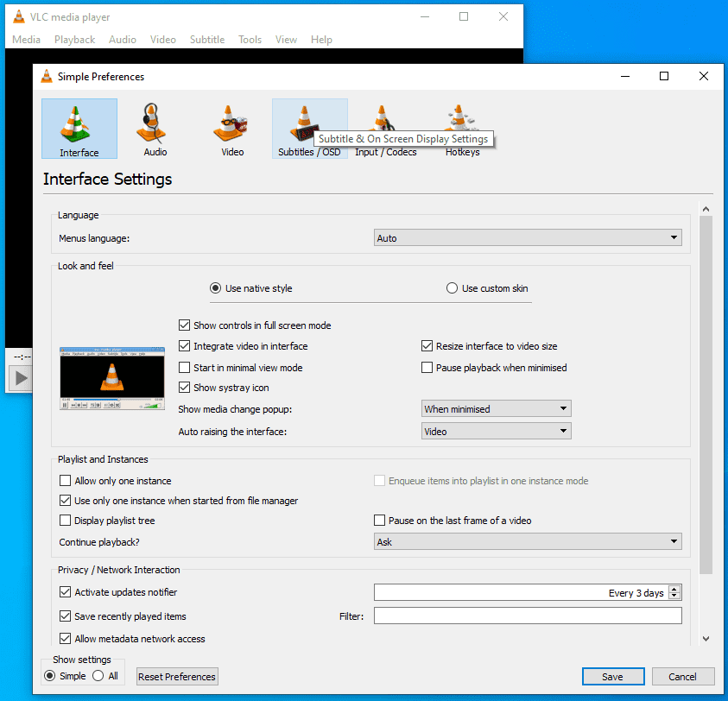Open the Auto raising the interface dropdown
Viewport: 728px width, 701px height.
pos(497,432)
